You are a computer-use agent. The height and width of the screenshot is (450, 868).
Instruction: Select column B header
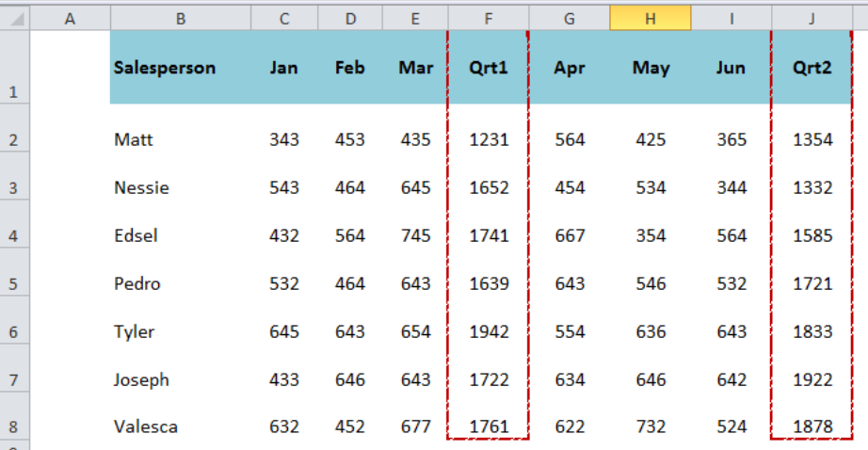tap(181, 18)
